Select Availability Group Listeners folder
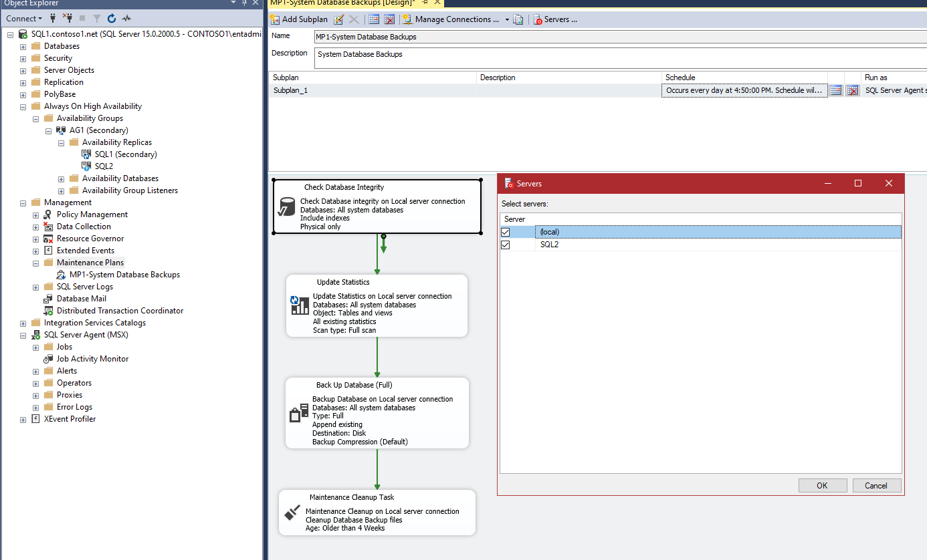 (130, 190)
